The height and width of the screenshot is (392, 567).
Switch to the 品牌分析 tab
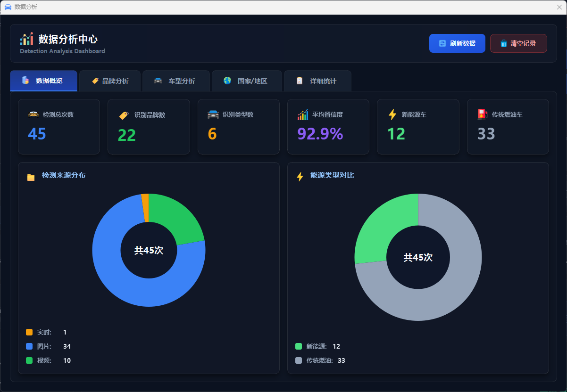pos(110,81)
